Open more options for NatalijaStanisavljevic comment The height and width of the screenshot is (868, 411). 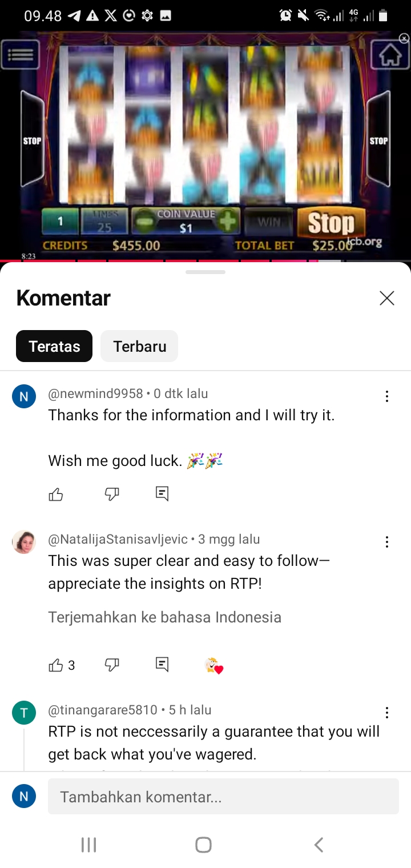coord(387,542)
